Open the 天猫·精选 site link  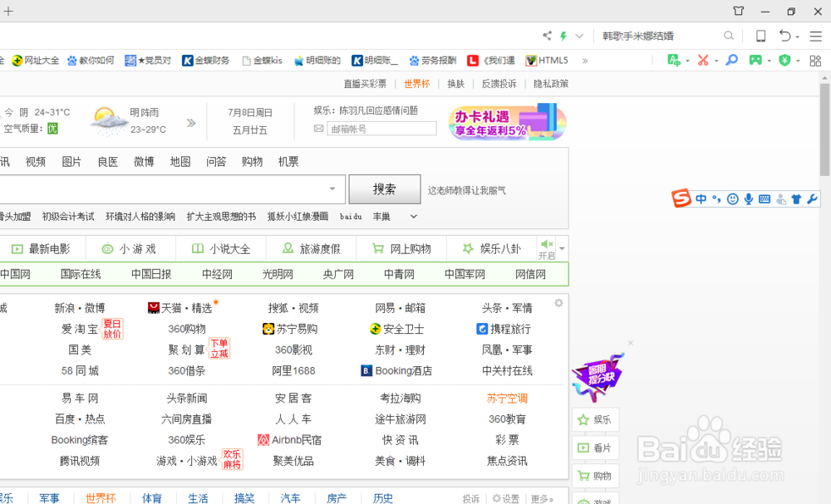pos(180,308)
